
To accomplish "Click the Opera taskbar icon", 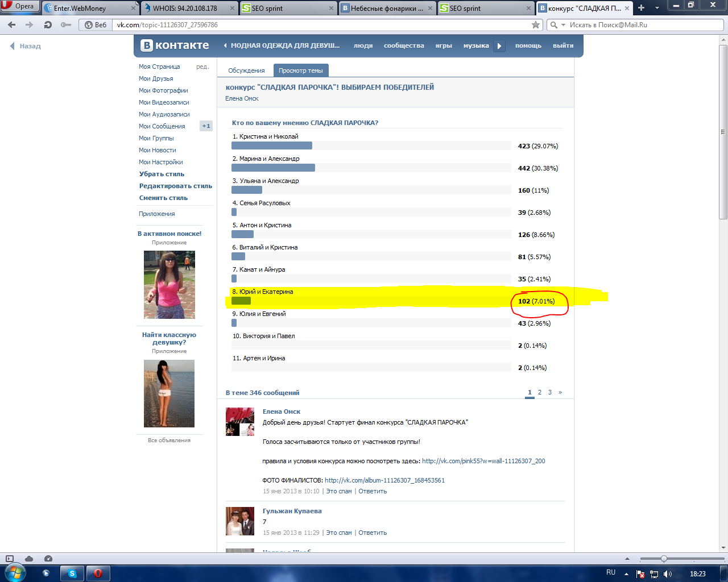I will pyautogui.click(x=98, y=573).
